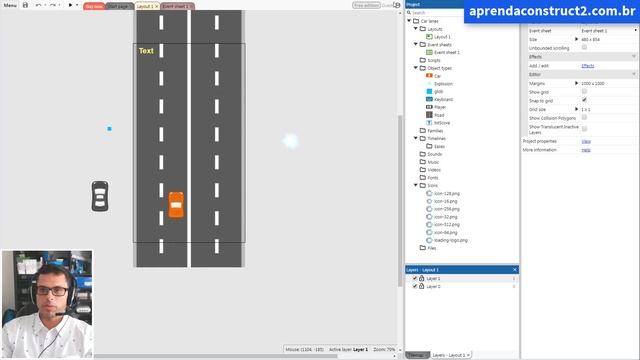
Task: Select the Car object type icon
Action: (429, 76)
